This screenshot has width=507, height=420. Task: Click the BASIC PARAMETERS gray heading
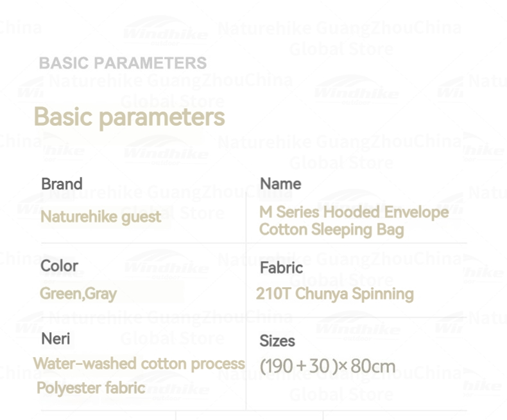pos(123,63)
